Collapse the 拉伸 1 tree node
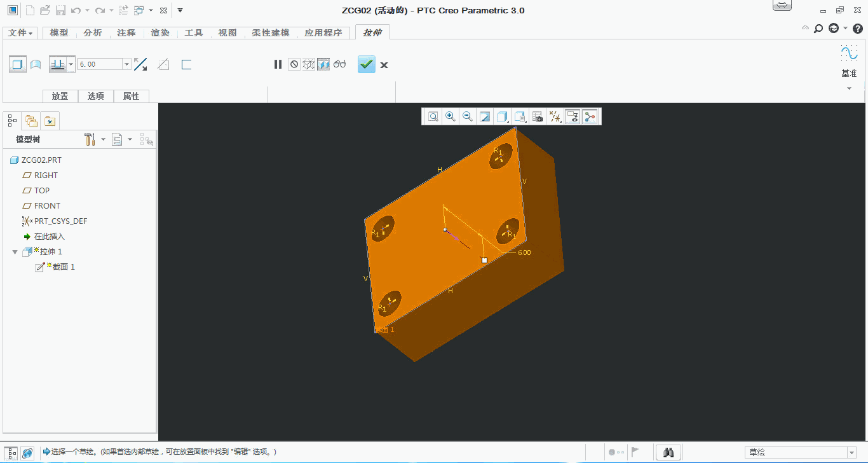 coord(15,252)
